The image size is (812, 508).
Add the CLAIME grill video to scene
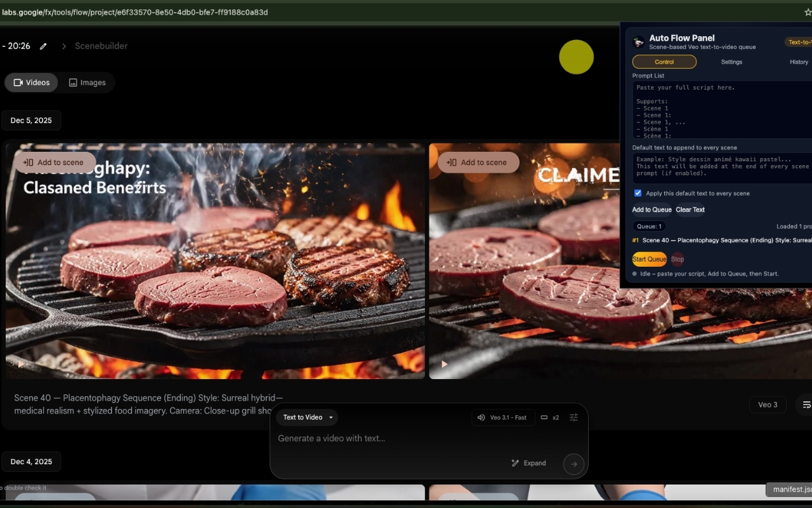click(478, 163)
